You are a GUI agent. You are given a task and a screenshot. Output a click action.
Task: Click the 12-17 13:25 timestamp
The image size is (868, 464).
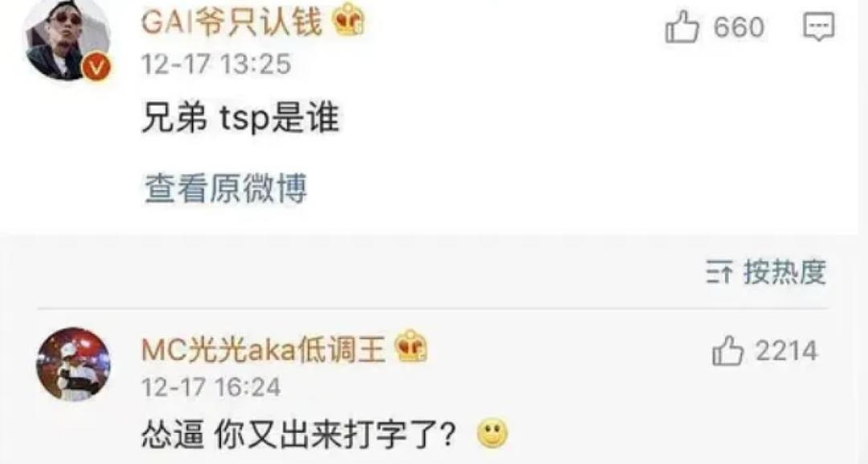coord(216,64)
